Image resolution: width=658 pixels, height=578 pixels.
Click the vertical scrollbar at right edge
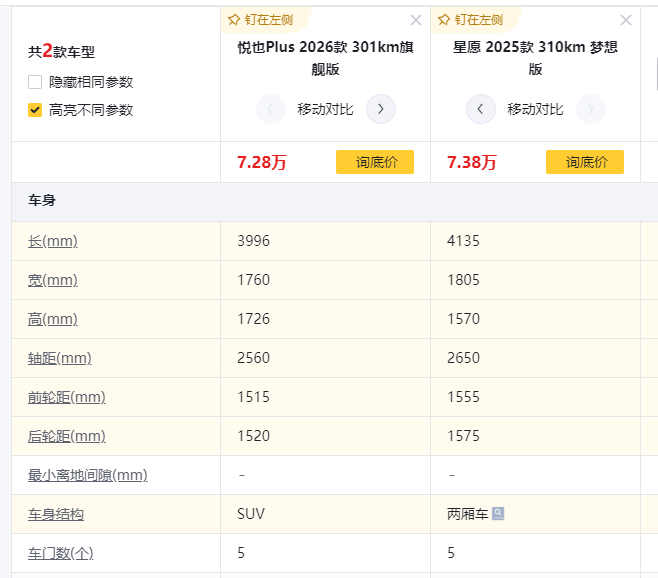pos(656,75)
